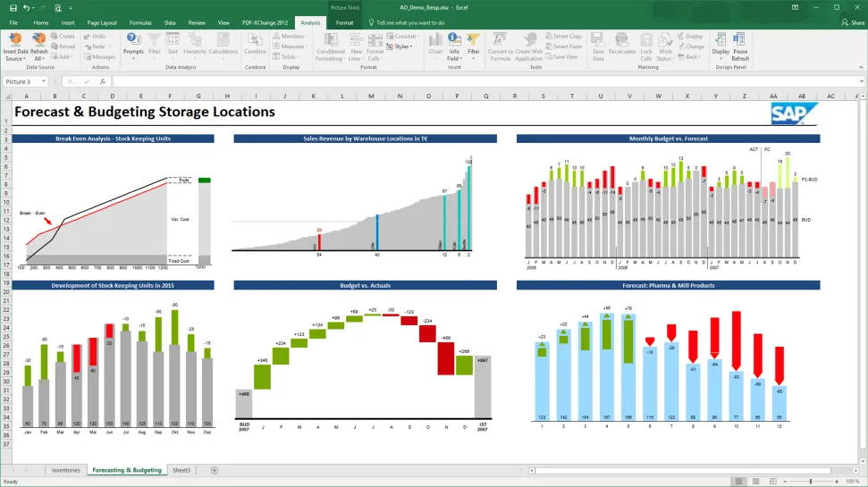This screenshot has height=487, width=868.
Task: Click the Insert Function fx icon
Action: tap(103, 81)
